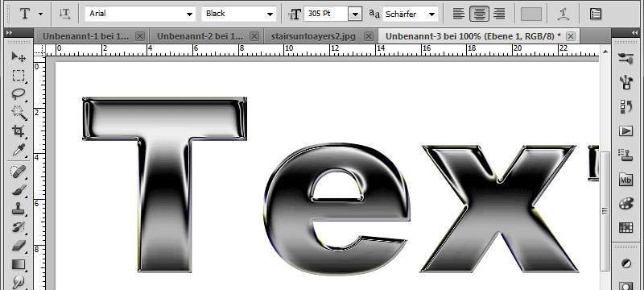
Task: Close the stairsuntoayers2.jpg tab
Action: click(369, 36)
